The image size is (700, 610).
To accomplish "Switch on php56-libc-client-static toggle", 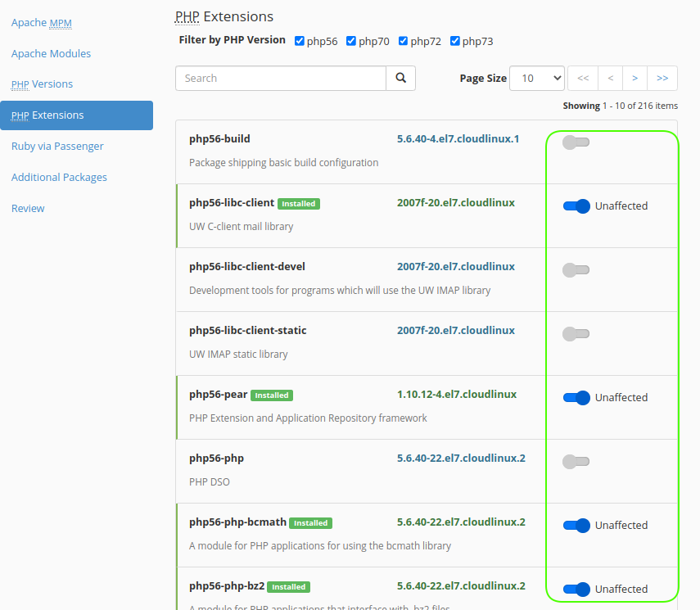I will 576,334.
